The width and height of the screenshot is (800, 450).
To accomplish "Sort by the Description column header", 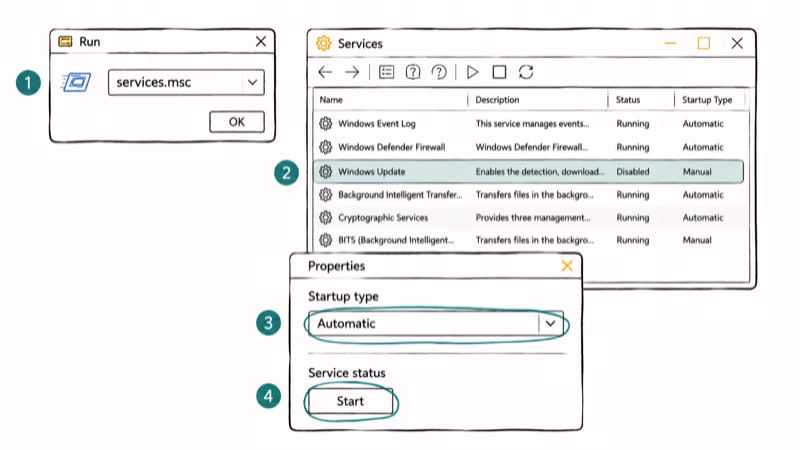I will [x=497, y=99].
